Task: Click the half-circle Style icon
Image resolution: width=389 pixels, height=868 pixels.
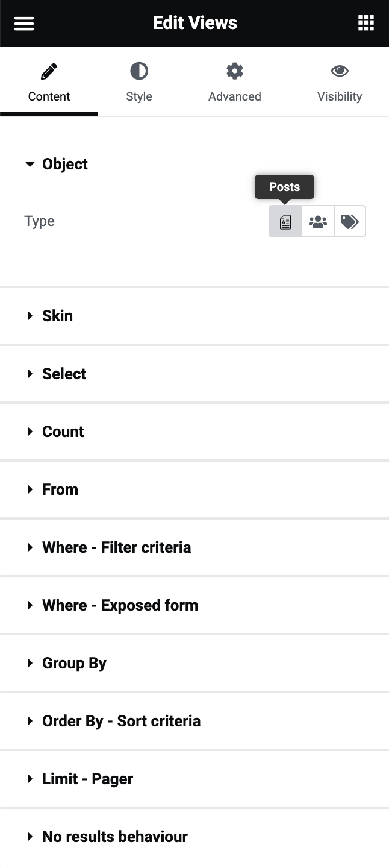Action: [139, 72]
